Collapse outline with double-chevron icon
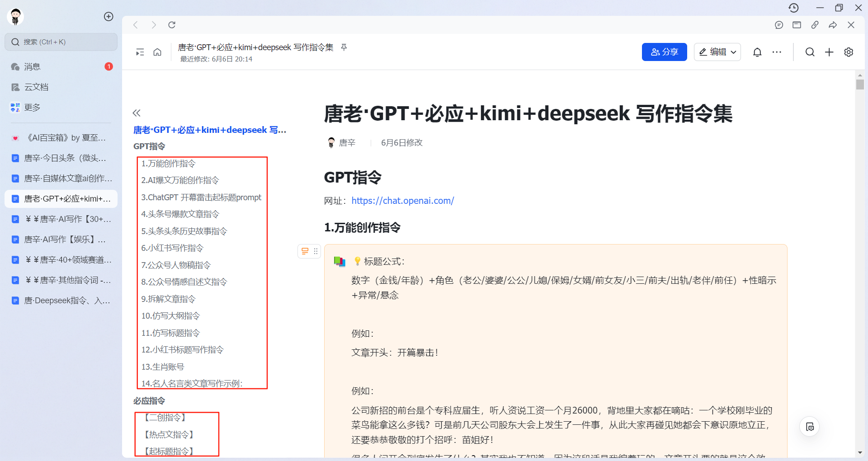The width and height of the screenshot is (868, 461). (x=137, y=113)
